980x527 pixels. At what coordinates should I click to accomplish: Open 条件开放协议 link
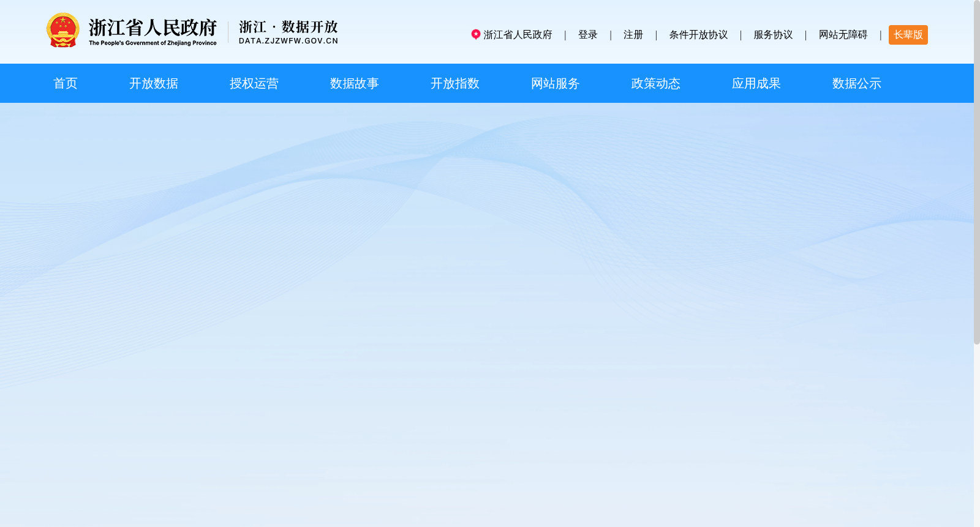698,35
